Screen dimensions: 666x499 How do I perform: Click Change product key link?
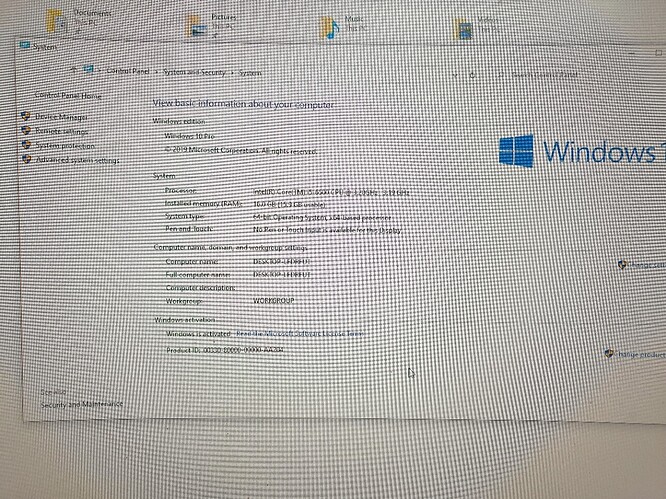pyautogui.click(x=640, y=354)
